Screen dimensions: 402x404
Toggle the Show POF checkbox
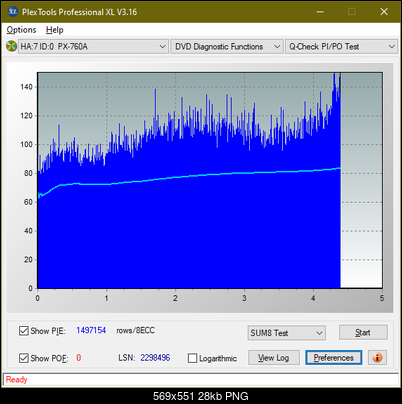24,358
